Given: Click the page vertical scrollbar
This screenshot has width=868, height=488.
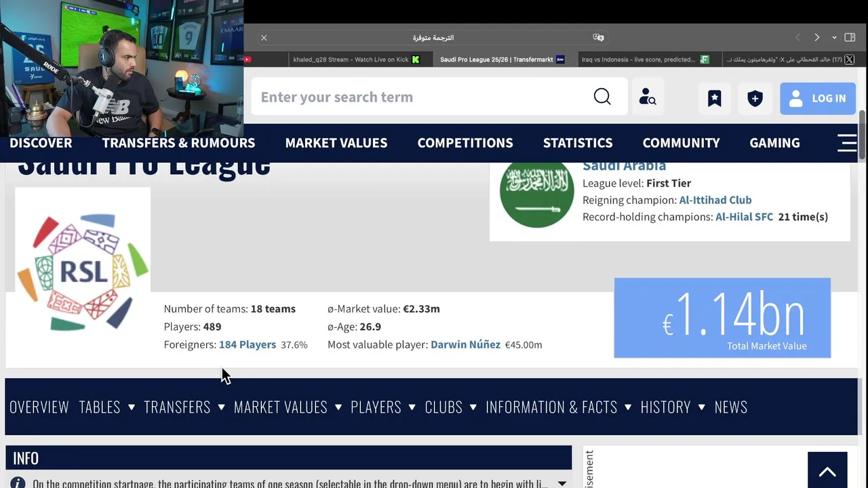Looking at the screenshot, I should point(863,135).
